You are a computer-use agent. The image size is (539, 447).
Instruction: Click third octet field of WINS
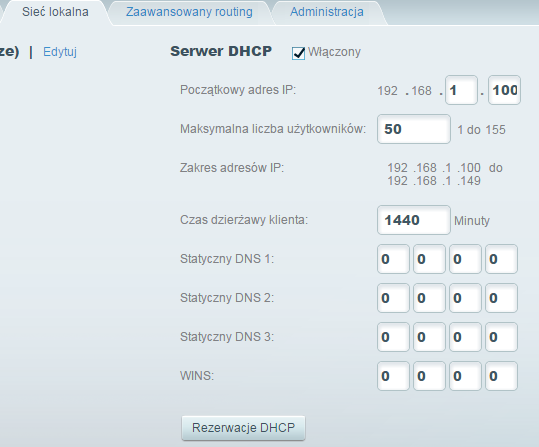pos(465,376)
